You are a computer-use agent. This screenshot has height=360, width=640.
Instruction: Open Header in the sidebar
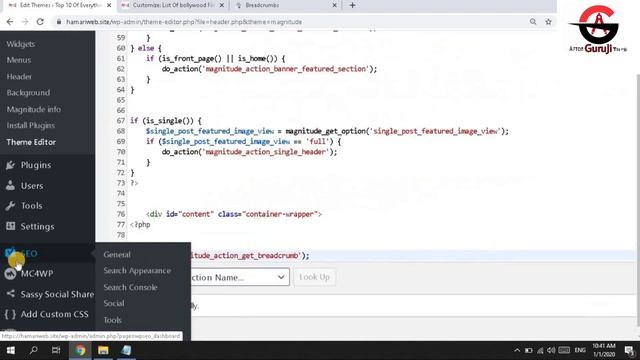pos(19,77)
